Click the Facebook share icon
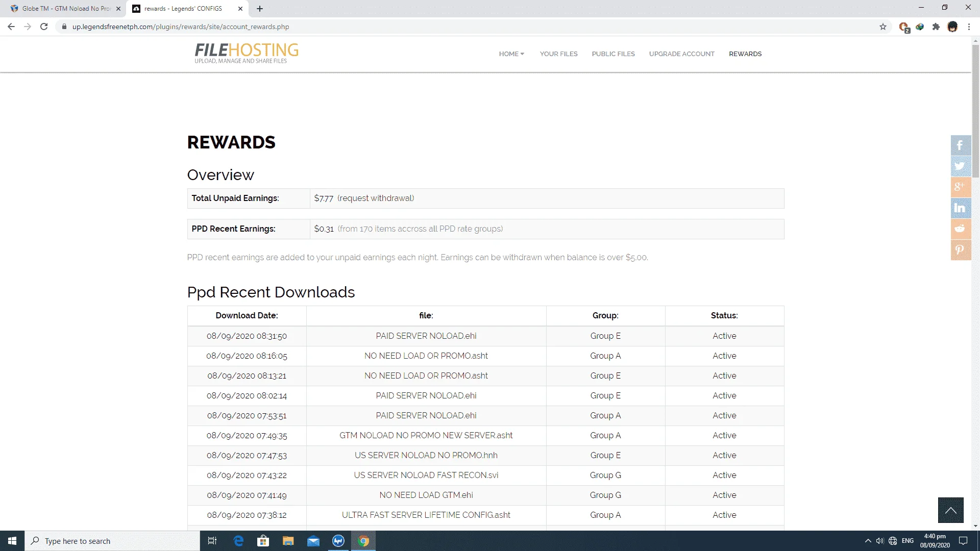 [x=961, y=145]
